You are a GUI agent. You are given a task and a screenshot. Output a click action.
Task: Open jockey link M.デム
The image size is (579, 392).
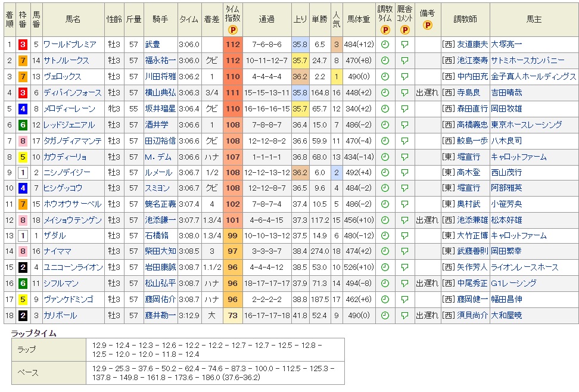coord(158,157)
